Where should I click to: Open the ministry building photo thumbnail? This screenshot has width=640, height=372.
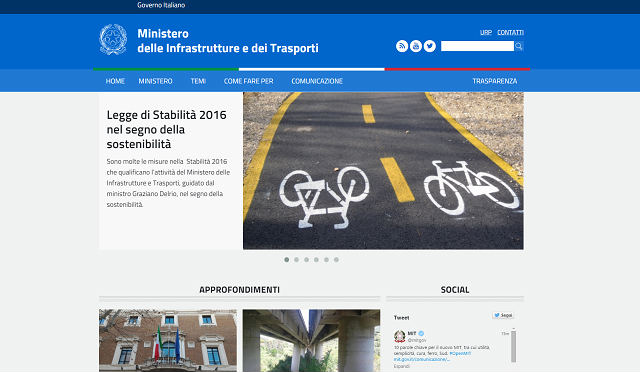[168, 341]
